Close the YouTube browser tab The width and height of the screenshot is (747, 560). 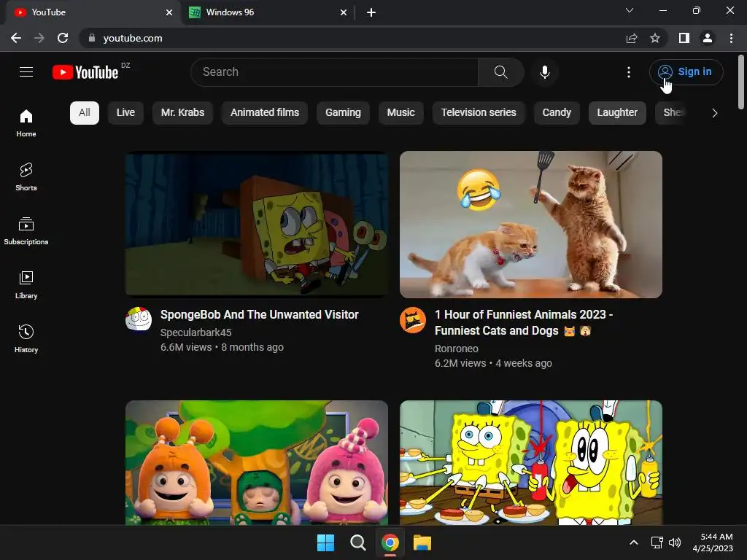[169, 12]
